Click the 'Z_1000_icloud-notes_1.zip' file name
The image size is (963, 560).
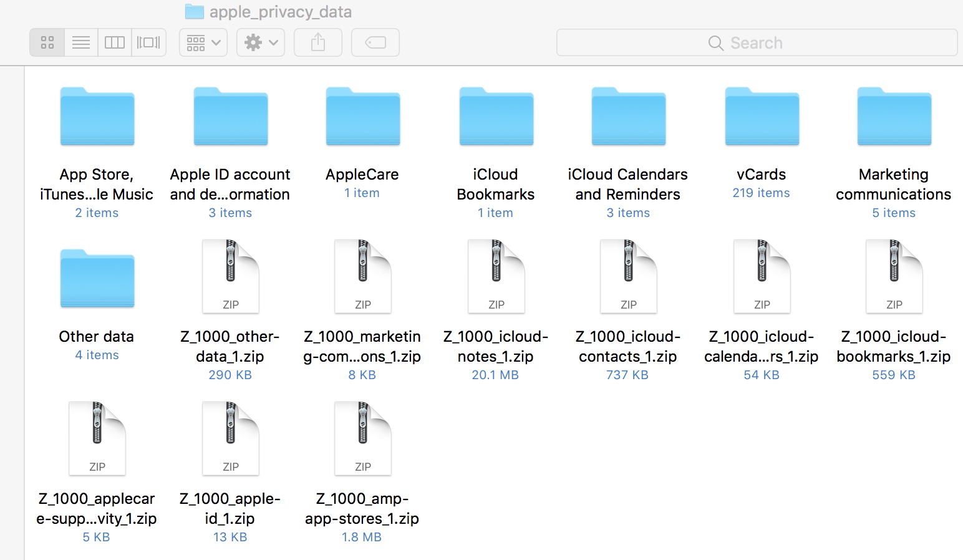(x=495, y=347)
